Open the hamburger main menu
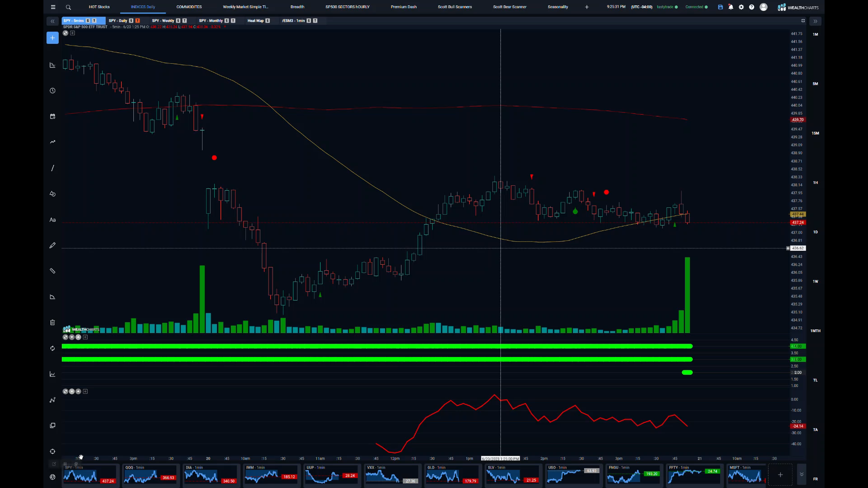The image size is (868, 488). (x=53, y=7)
